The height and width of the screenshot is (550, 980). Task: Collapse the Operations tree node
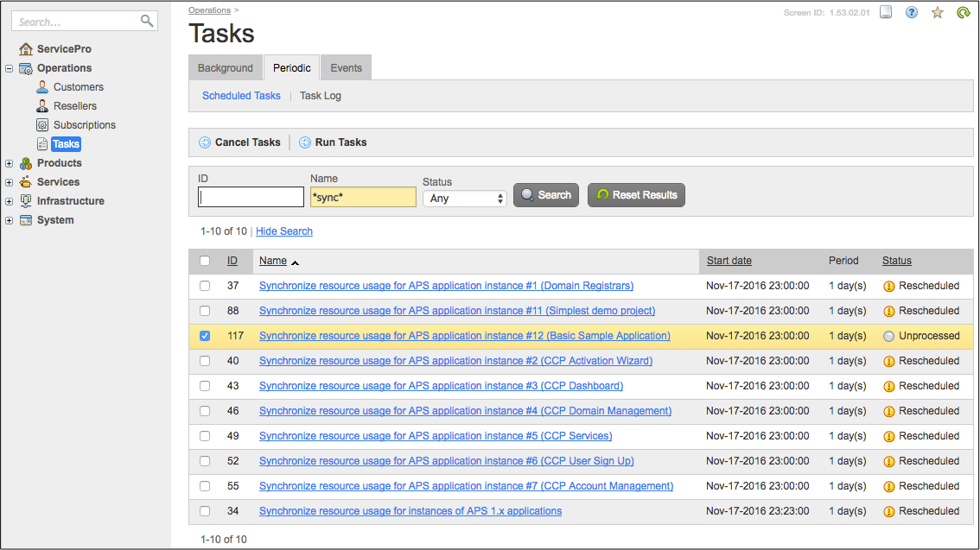point(10,68)
